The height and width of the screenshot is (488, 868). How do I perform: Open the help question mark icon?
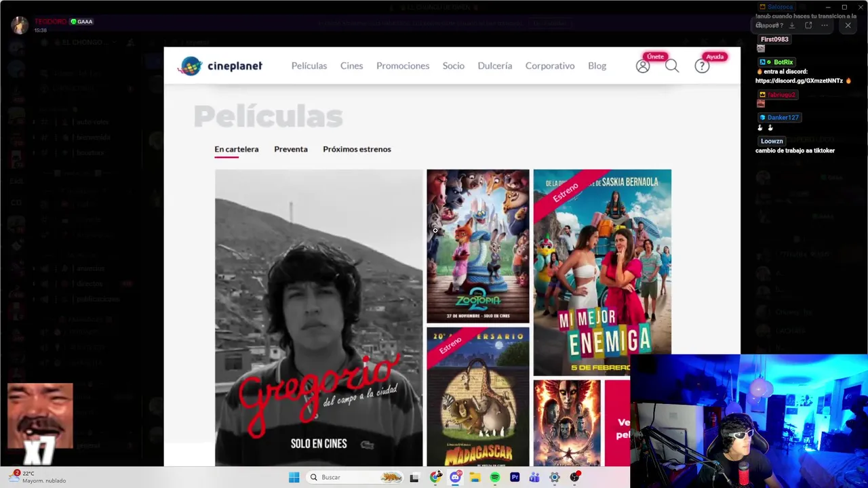tap(702, 66)
